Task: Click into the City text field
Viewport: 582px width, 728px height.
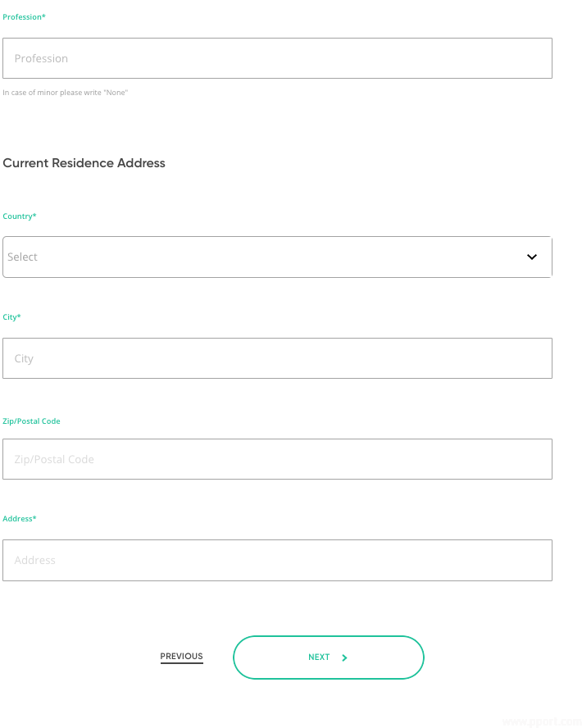Action: pos(277,358)
